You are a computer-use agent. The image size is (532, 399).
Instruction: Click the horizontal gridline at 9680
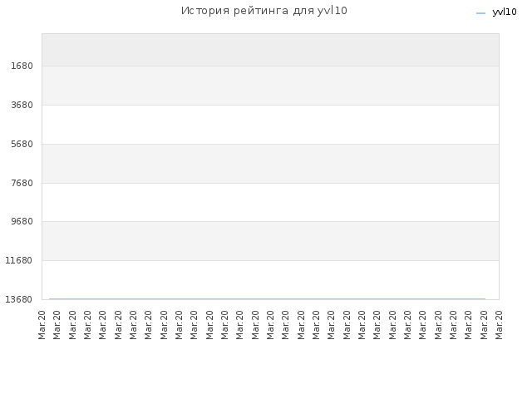click(x=270, y=222)
